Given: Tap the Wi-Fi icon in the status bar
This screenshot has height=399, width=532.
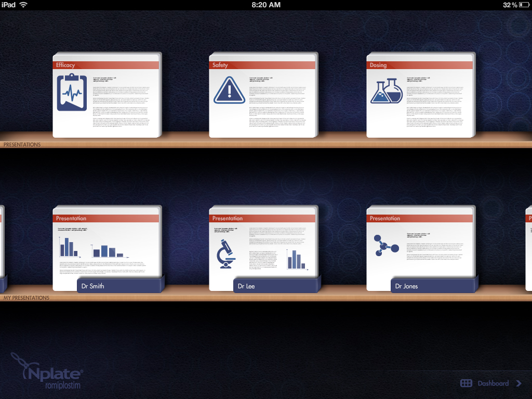Looking at the screenshot, I should coord(23,5).
